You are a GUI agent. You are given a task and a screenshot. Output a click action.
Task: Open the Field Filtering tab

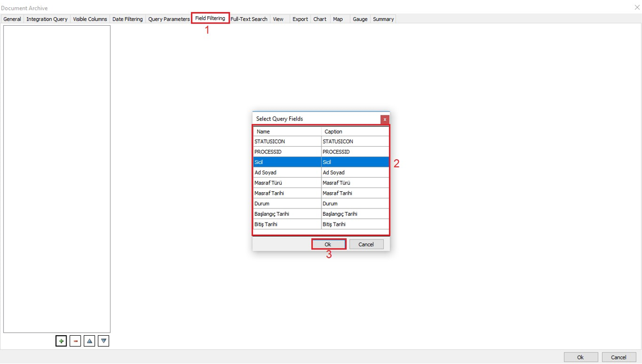point(210,18)
